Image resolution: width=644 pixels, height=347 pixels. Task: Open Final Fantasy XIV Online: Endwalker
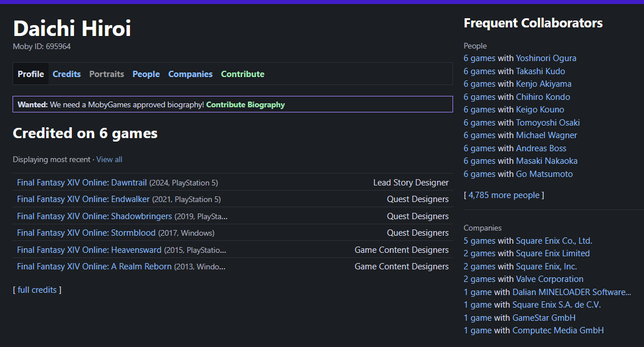pyautogui.click(x=83, y=199)
